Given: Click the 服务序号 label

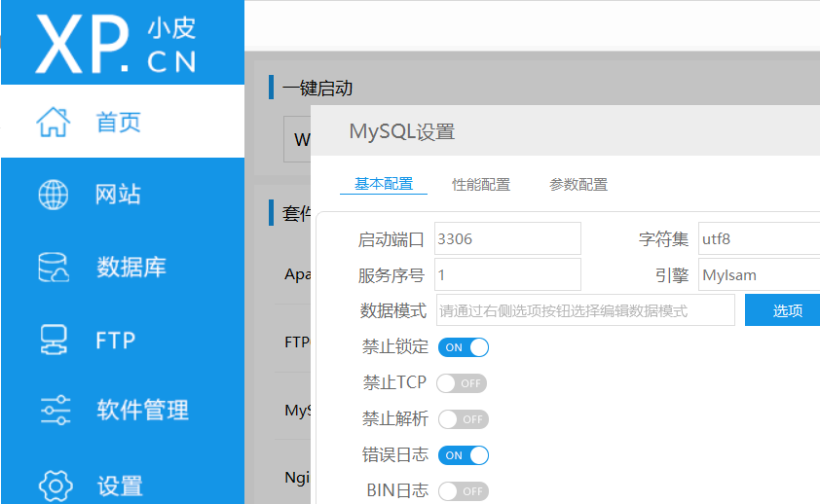Looking at the screenshot, I should pos(391,275).
